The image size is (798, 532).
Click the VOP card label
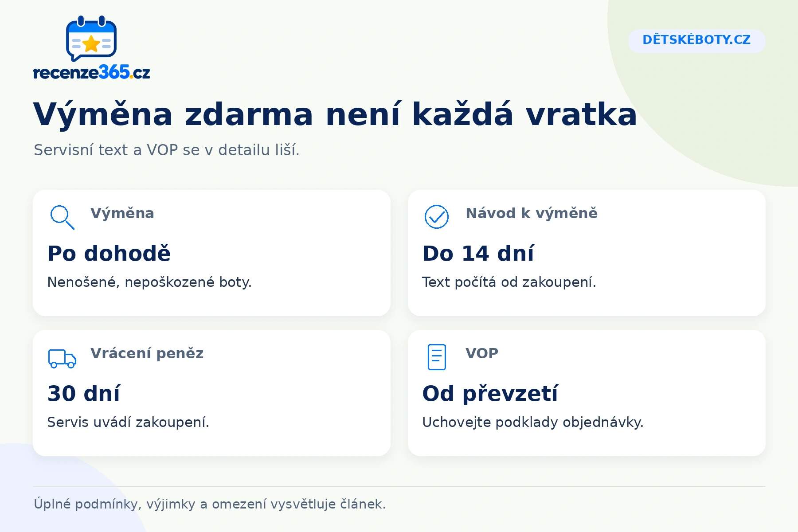(482, 353)
